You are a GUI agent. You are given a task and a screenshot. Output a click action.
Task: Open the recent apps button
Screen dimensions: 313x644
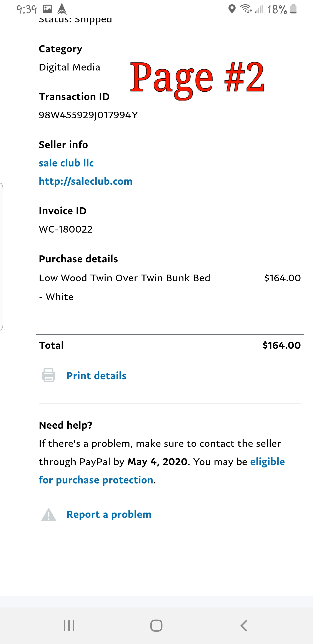(x=69, y=626)
